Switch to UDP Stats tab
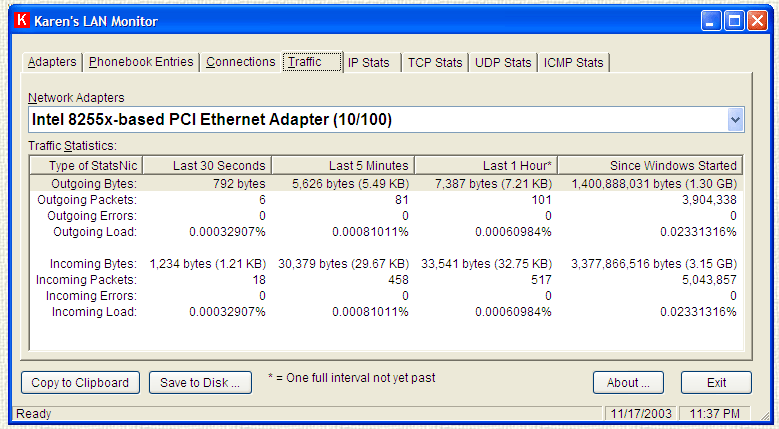 pos(503,63)
